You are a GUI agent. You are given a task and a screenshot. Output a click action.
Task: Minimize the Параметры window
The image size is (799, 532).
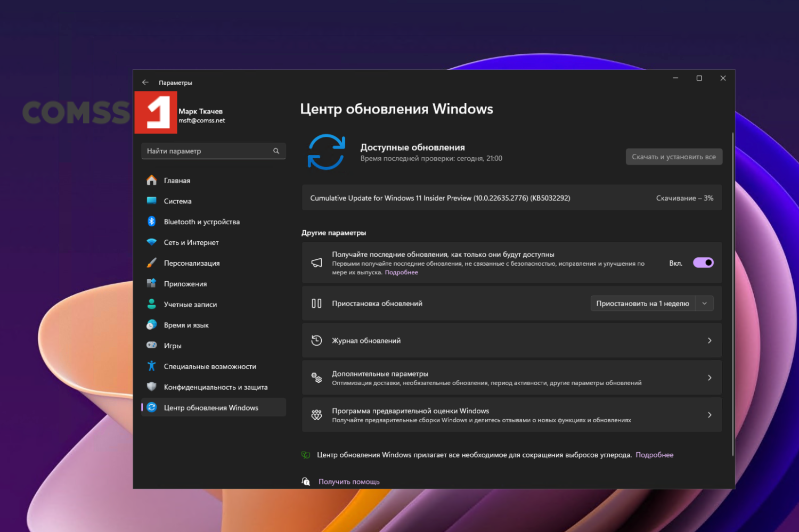675,78
